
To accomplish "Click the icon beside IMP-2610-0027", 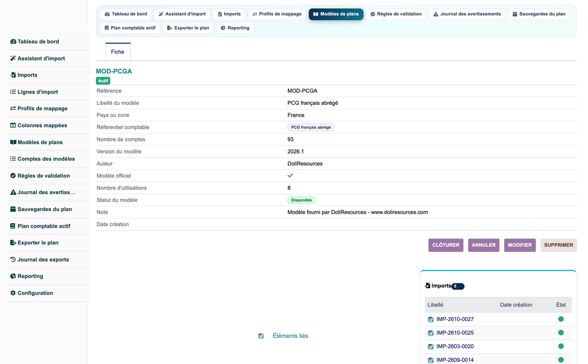I will (x=431, y=319).
